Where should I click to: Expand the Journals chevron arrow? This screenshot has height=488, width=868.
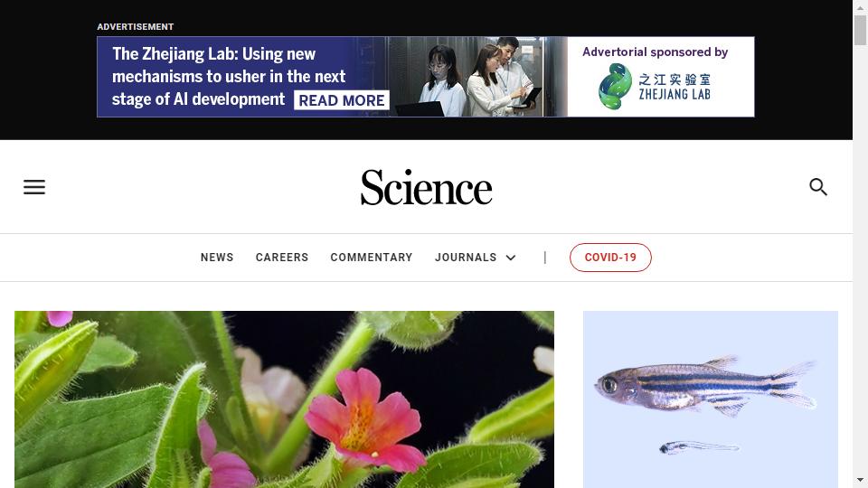(511, 258)
